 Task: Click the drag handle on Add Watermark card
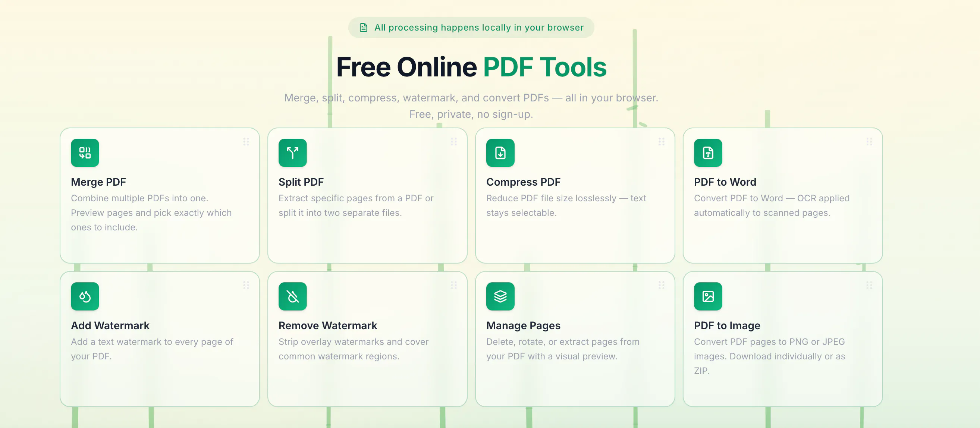246,285
